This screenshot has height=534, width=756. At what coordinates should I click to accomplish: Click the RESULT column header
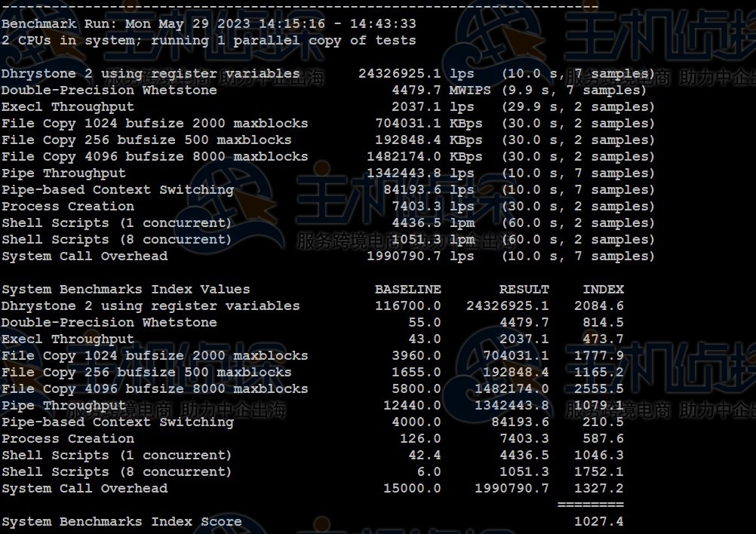524,290
